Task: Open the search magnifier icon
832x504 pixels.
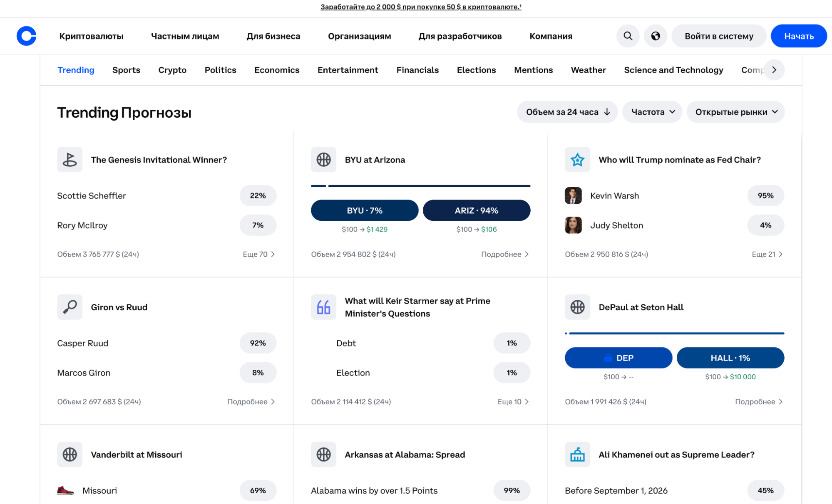Action: (x=628, y=36)
